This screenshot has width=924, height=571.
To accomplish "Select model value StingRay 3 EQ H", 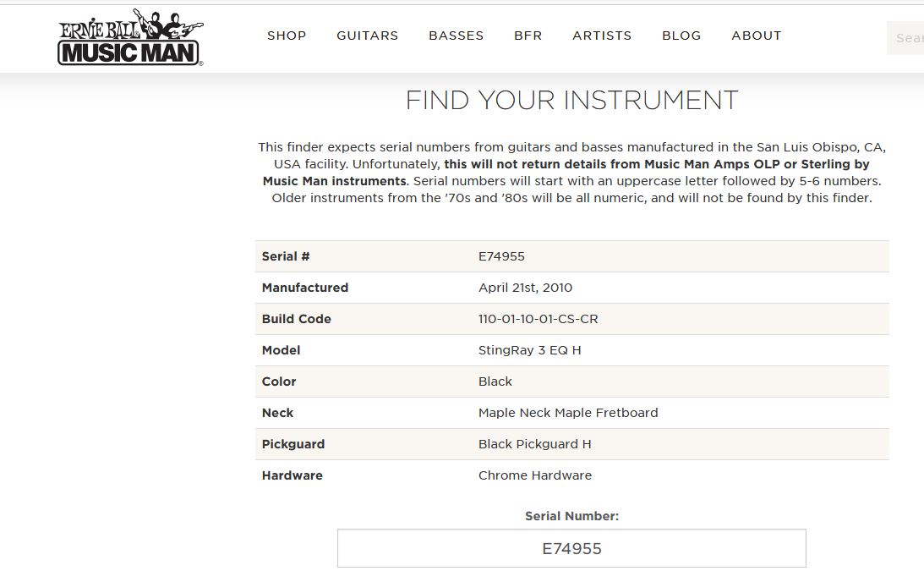I will click(530, 350).
